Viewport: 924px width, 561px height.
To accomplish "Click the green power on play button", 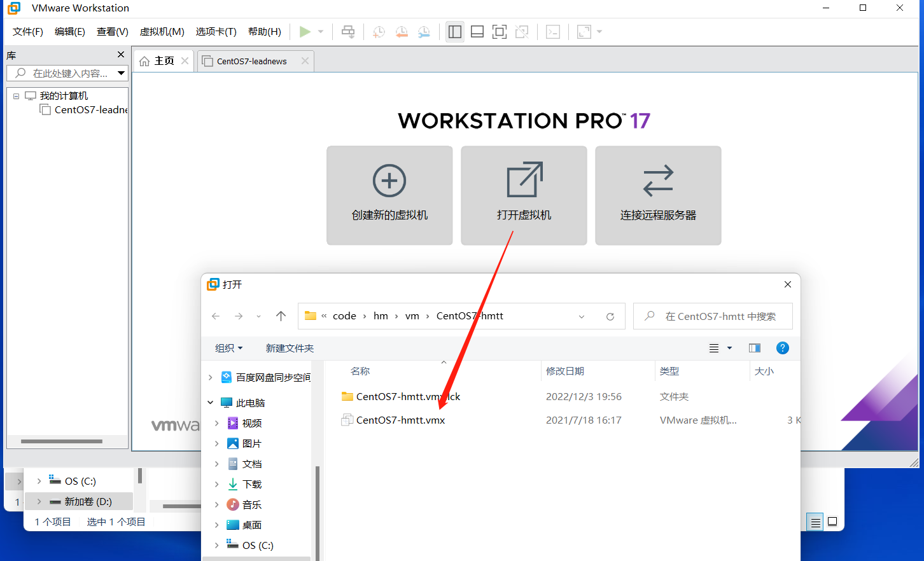I will point(305,32).
